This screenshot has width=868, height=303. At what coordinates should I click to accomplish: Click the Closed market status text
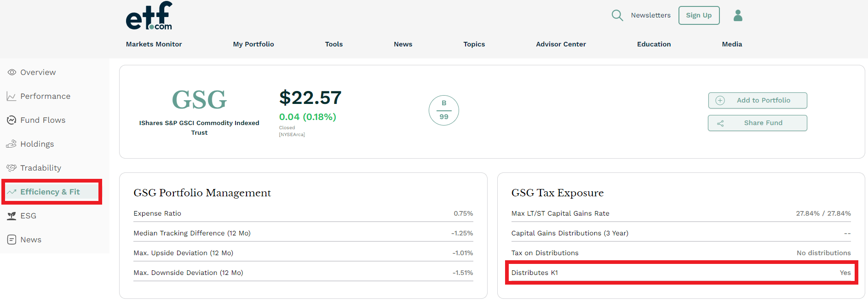(287, 128)
